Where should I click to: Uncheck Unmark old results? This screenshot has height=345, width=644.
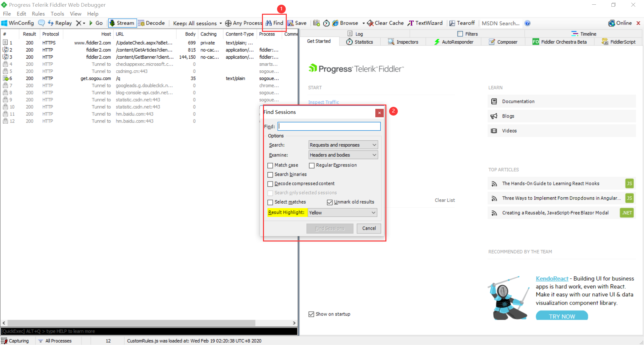point(330,202)
